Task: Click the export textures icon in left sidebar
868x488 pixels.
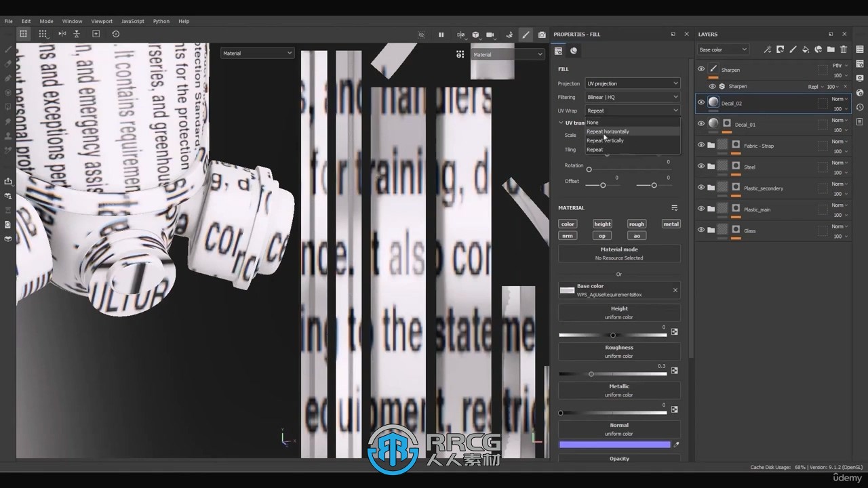Action: click(x=8, y=181)
